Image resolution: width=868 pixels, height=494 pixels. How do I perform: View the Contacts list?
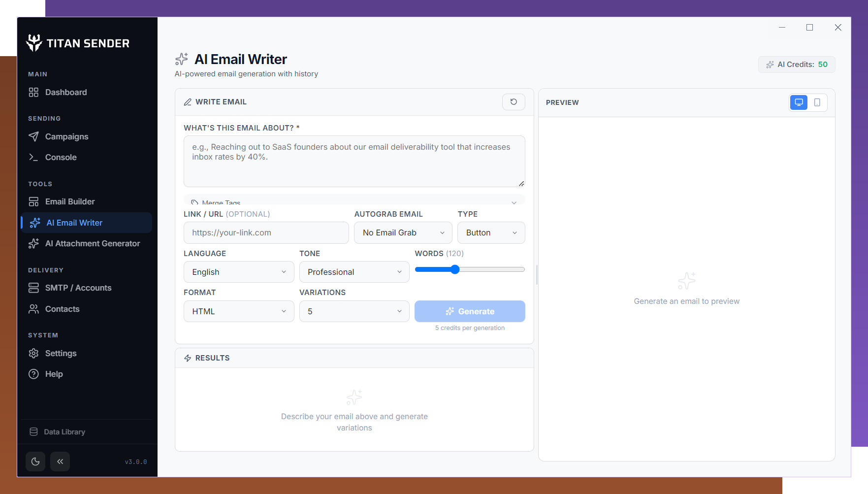(62, 309)
